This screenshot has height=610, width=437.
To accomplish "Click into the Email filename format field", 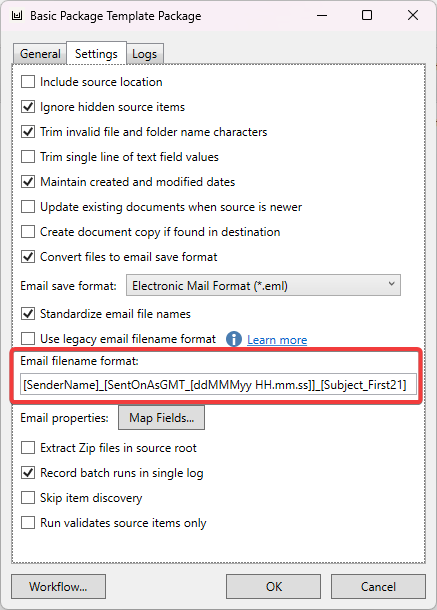I will [218, 384].
